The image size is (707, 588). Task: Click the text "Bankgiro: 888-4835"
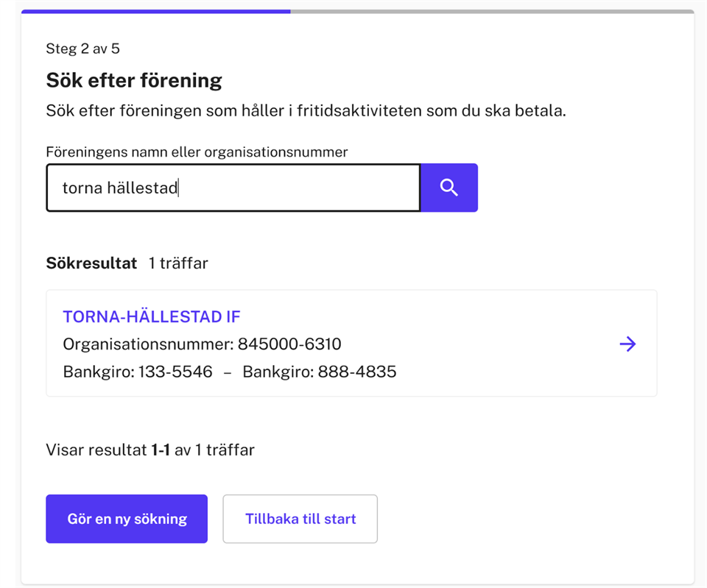tap(320, 372)
